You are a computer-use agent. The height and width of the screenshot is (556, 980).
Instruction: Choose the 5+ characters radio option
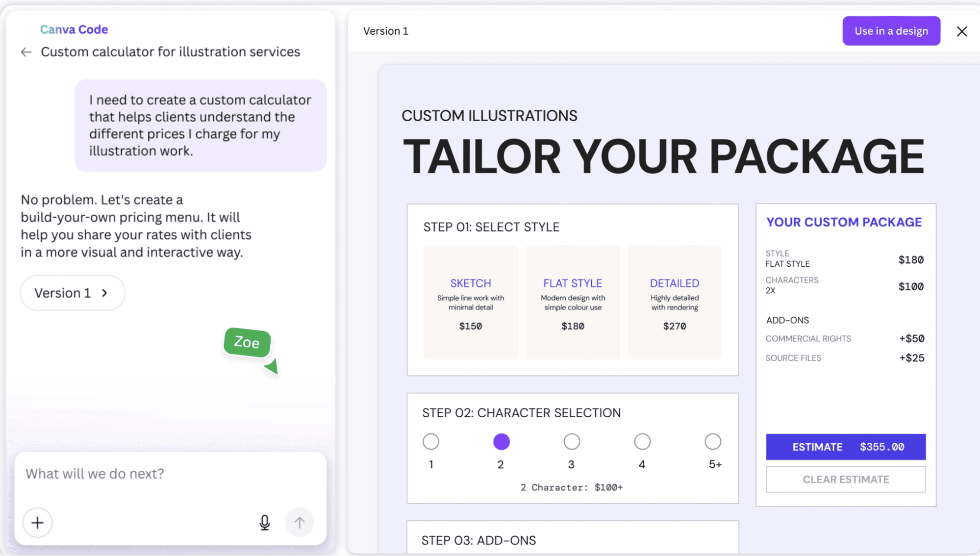712,442
